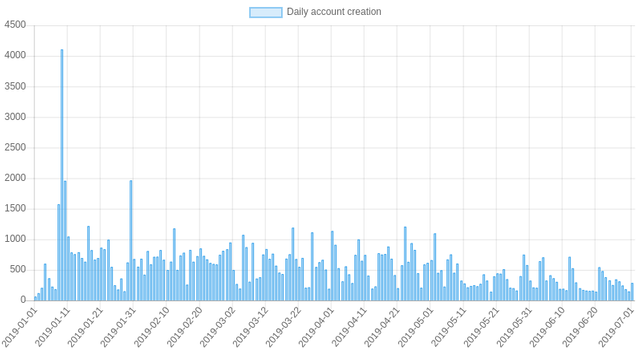
Task: Click the y-axis label 500
Action: tap(18, 270)
